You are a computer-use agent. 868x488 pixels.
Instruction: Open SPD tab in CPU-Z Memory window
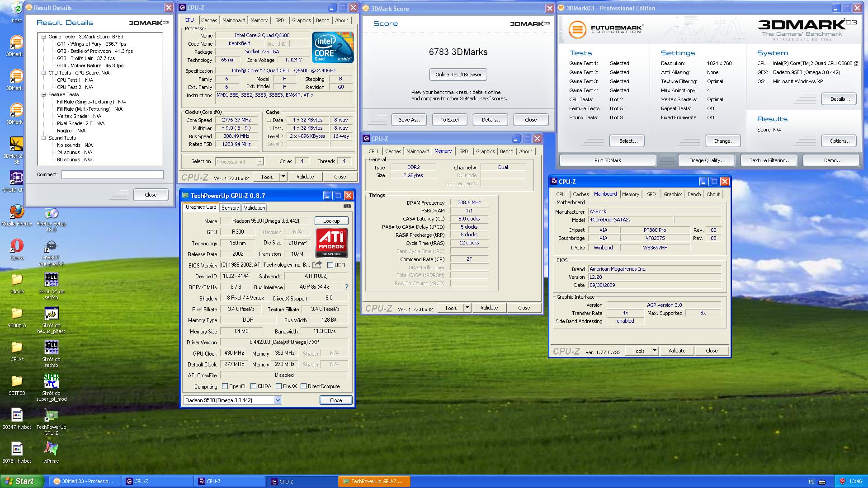point(464,151)
